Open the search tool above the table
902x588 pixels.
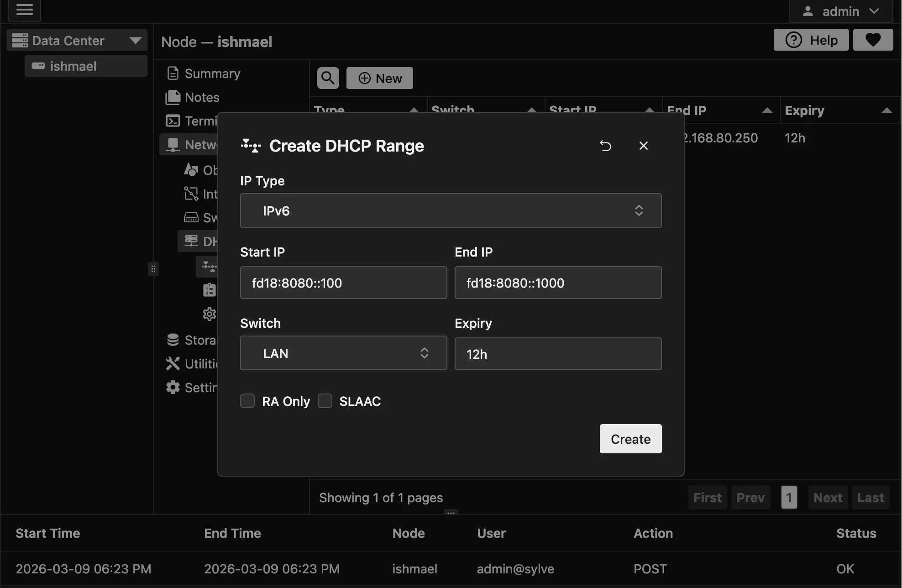328,78
